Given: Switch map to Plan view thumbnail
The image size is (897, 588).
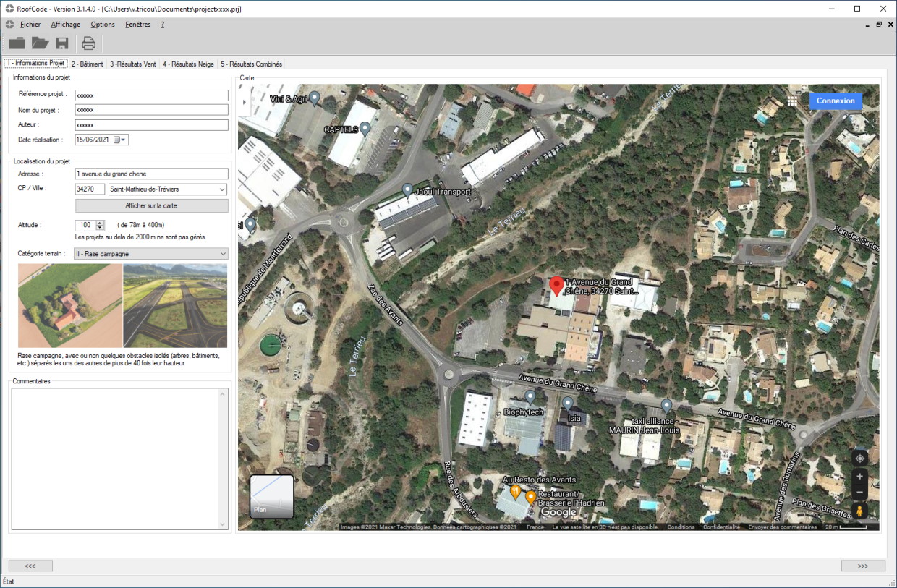Looking at the screenshot, I should [x=272, y=497].
